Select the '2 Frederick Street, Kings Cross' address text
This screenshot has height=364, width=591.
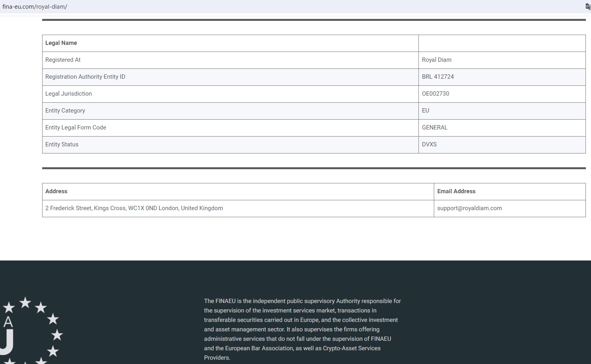click(x=134, y=208)
